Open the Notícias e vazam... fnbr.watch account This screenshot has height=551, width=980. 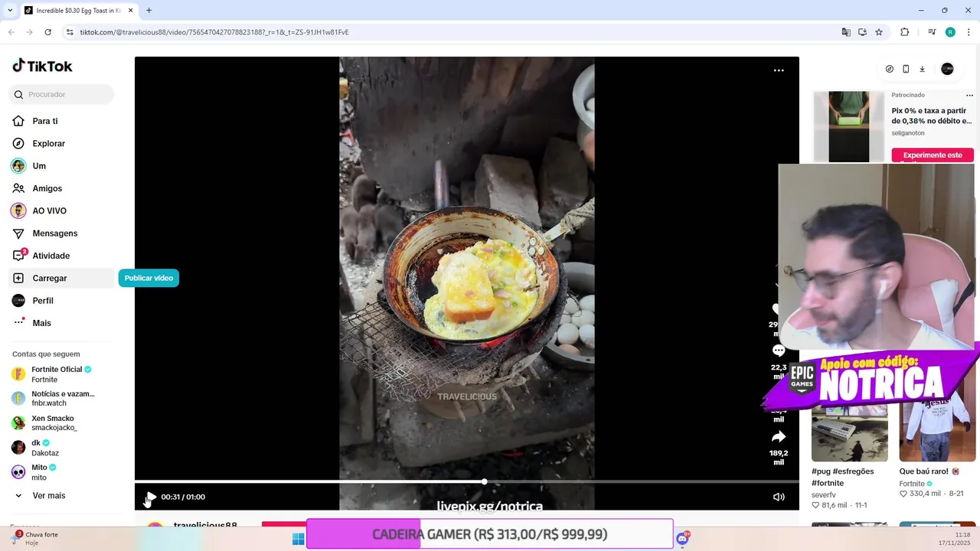(61, 398)
